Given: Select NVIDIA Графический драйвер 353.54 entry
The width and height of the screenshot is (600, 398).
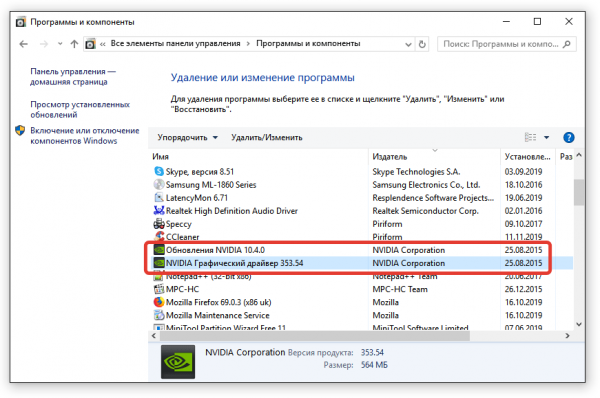Looking at the screenshot, I should pyautogui.click(x=234, y=263).
